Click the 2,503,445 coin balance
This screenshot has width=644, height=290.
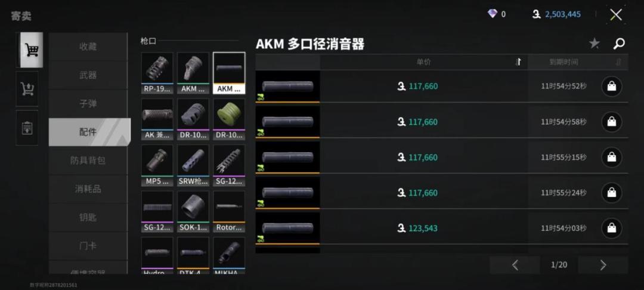point(563,14)
